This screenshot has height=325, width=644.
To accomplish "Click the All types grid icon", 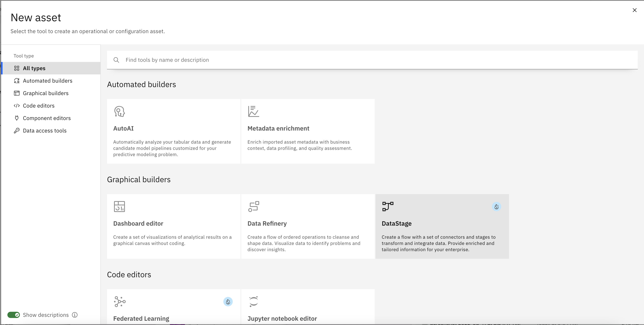I will (17, 68).
